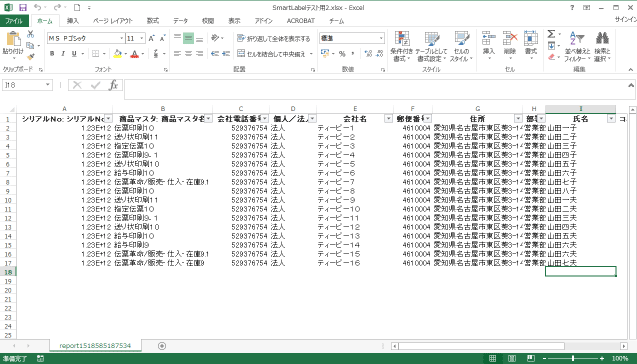Switch to the ACROBAT tab
Screen dimensions: 637x364
301,21
